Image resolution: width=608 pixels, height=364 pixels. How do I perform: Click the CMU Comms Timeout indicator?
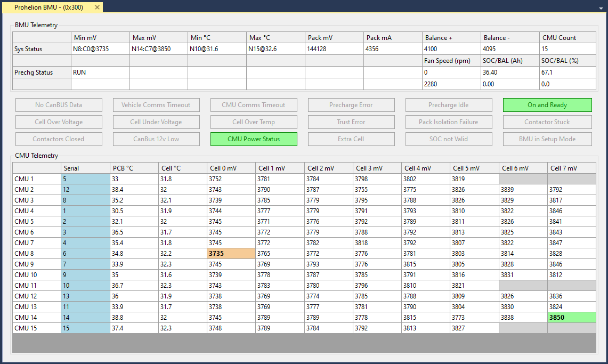[x=254, y=105]
